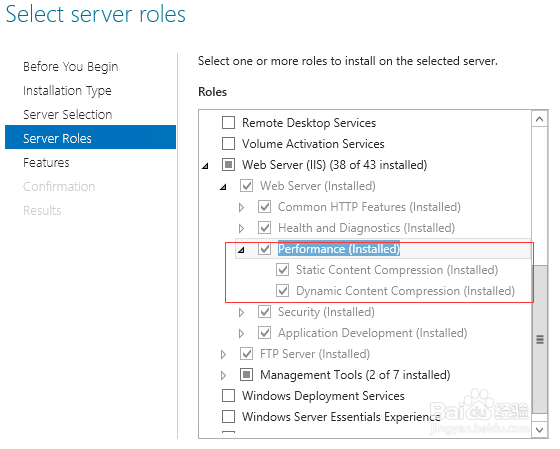Collapse the Web Server (Installed) node
Screen dimensions: 560x449
(224, 187)
